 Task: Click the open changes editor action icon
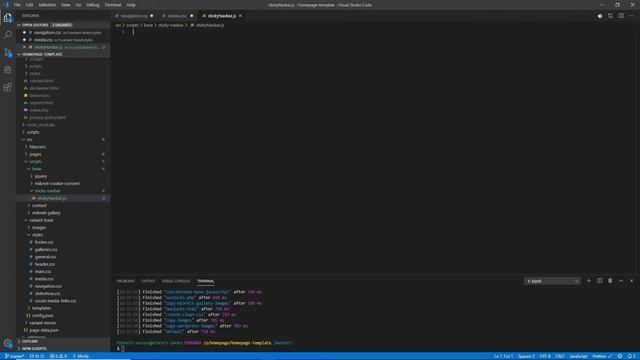610,16
